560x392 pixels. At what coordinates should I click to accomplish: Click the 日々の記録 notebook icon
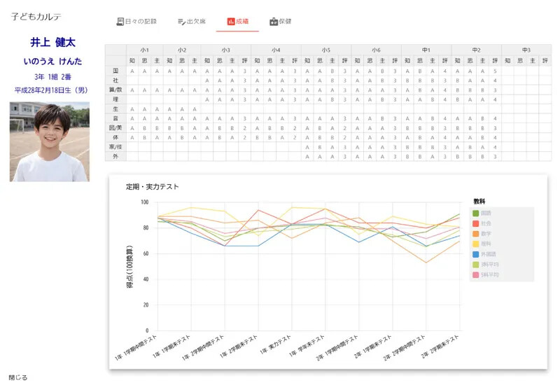120,22
